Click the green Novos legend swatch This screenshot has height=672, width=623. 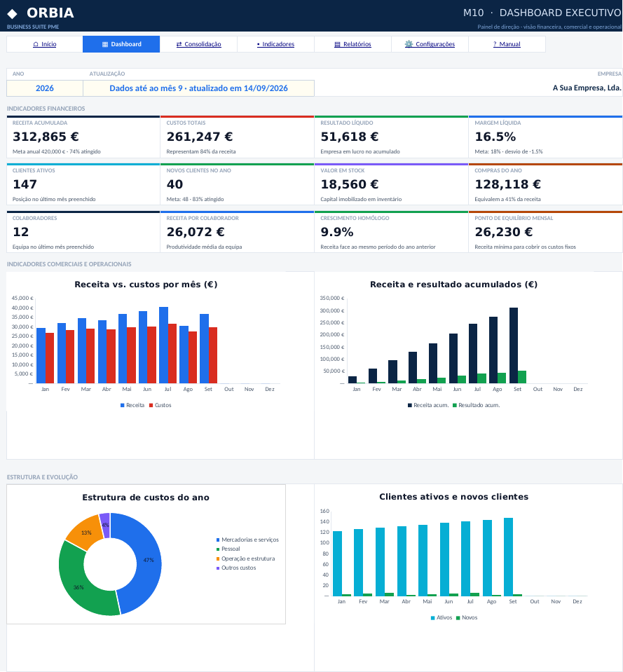click(x=458, y=618)
